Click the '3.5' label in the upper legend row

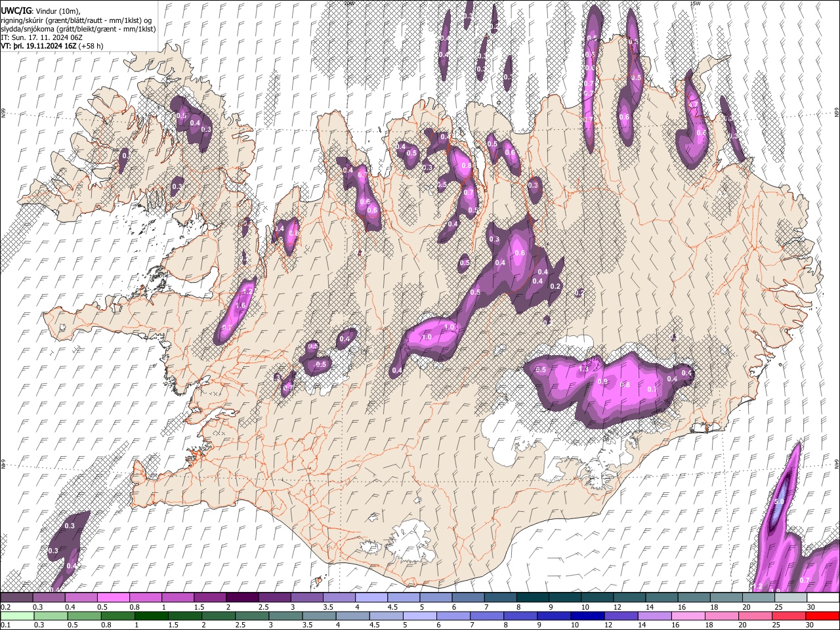click(327, 607)
